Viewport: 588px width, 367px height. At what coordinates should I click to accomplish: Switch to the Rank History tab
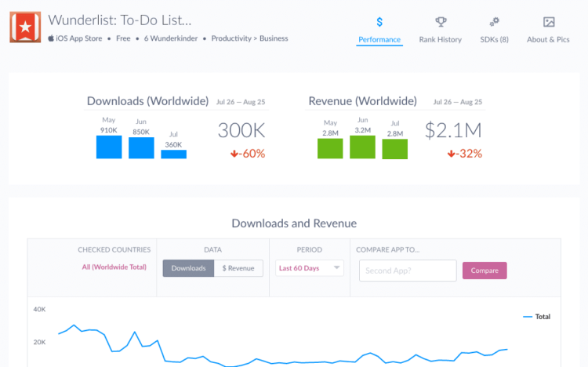point(441,39)
